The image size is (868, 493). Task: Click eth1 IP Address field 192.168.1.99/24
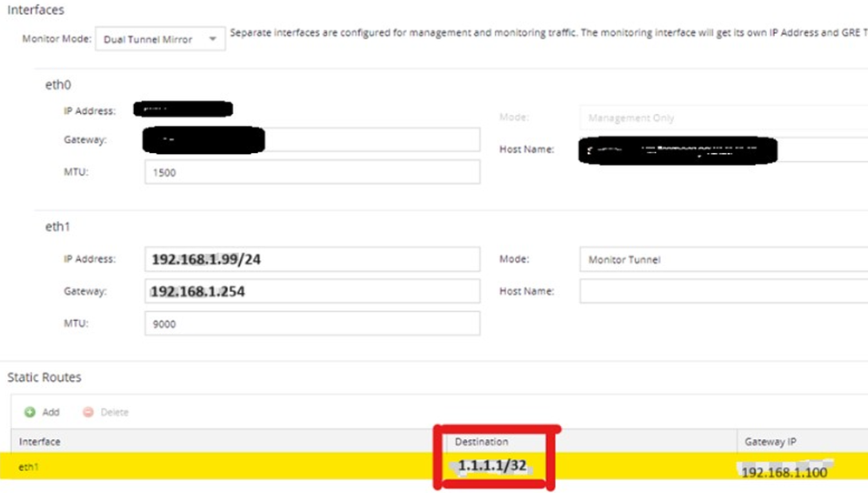pyautogui.click(x=312, y=259)
